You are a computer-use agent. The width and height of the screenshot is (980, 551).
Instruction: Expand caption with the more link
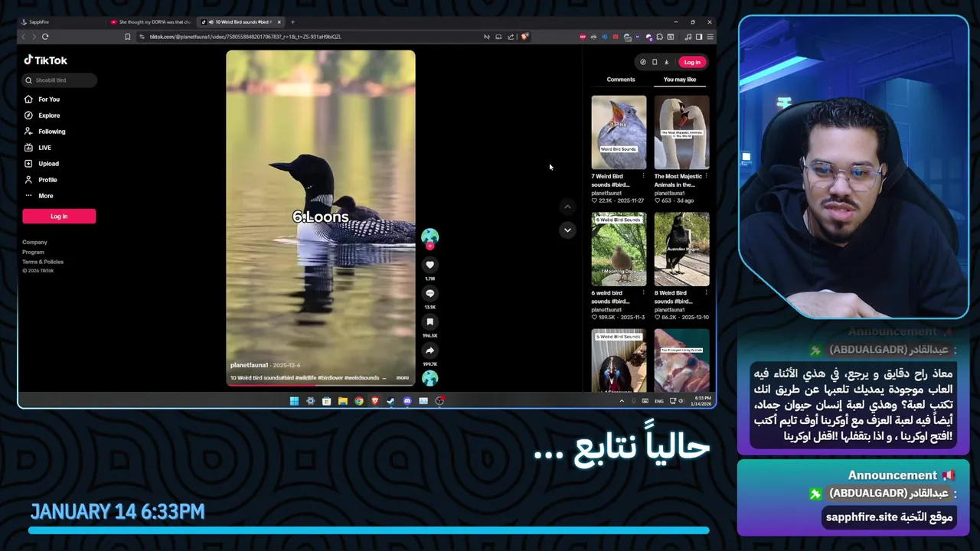click(402, 377)
